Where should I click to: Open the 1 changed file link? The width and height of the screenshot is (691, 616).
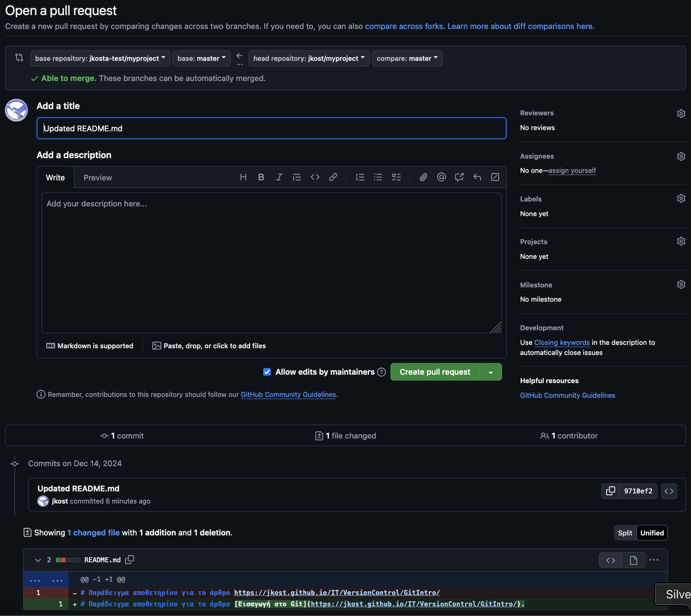[94, 532]
